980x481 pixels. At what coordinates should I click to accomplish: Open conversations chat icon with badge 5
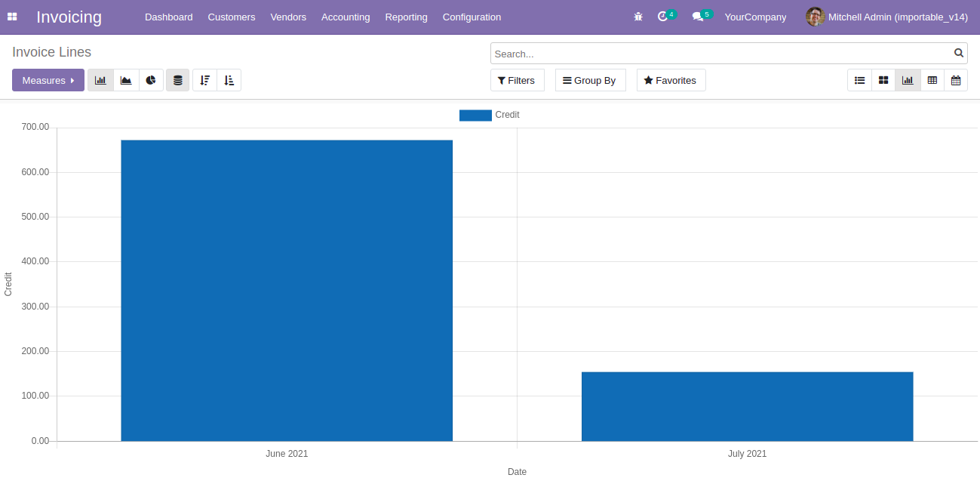pos(702,16)
